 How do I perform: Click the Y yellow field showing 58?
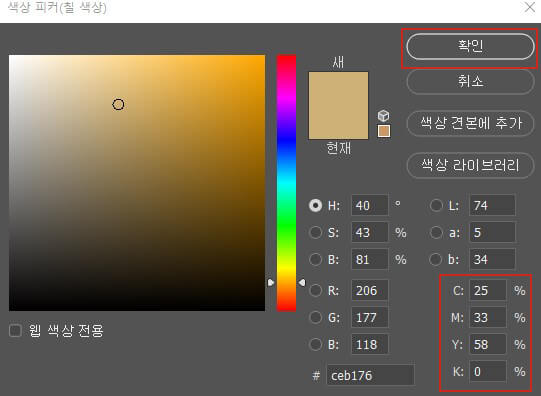click(488, 344)
